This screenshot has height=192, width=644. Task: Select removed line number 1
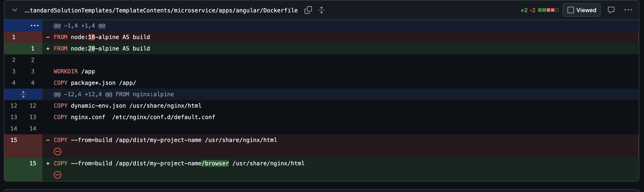pos(14,37)
